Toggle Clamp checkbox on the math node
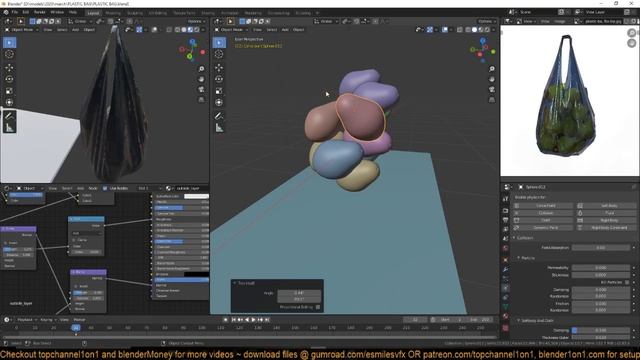Viewport: 640px width, 360px height. pos(74,240)
